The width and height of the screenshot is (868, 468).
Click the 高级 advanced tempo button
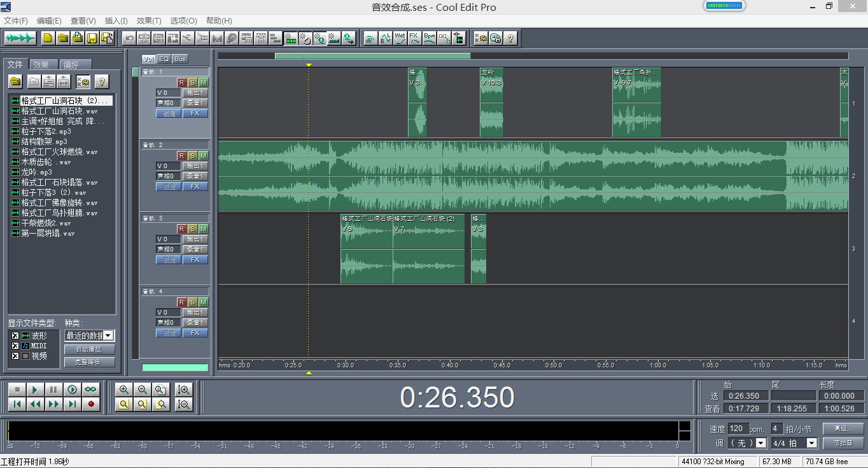pyautogui.click(x=843, y=429)
